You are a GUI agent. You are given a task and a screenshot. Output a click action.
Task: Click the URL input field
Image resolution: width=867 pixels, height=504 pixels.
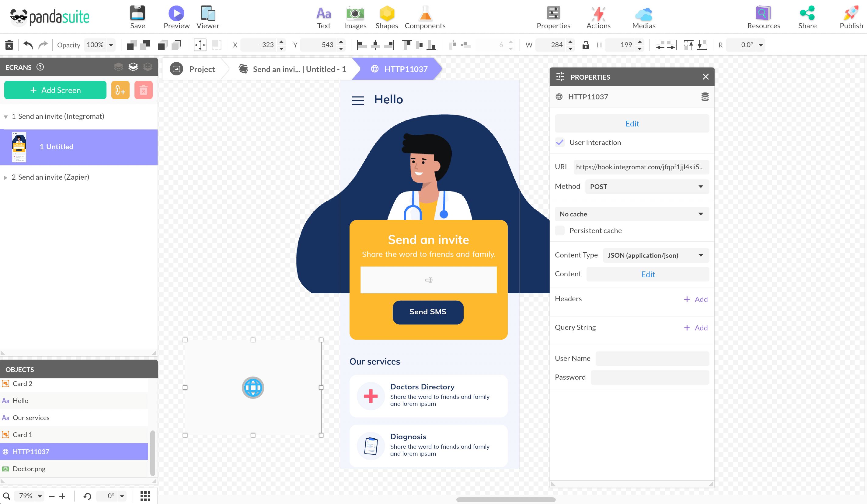coord(641,167)
